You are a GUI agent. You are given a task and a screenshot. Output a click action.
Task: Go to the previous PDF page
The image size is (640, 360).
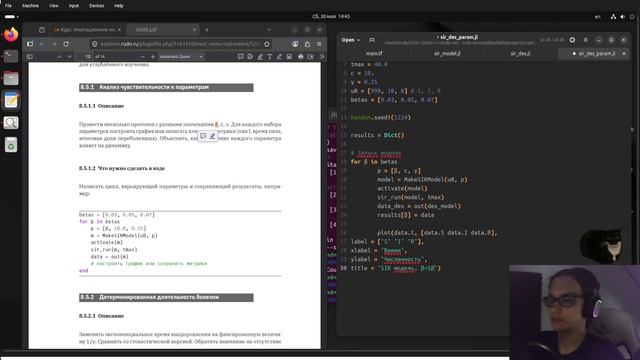59,57
